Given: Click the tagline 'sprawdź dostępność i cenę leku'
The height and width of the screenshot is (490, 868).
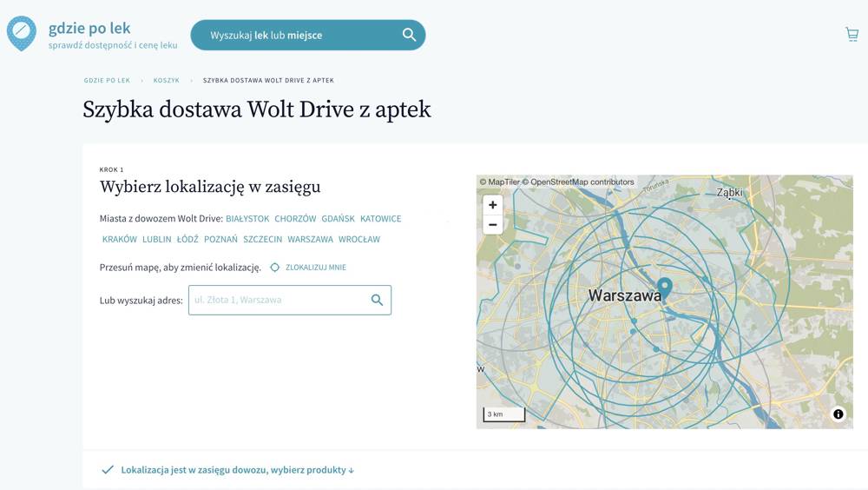Looking at the screenshot, I should tap(113, 45).
